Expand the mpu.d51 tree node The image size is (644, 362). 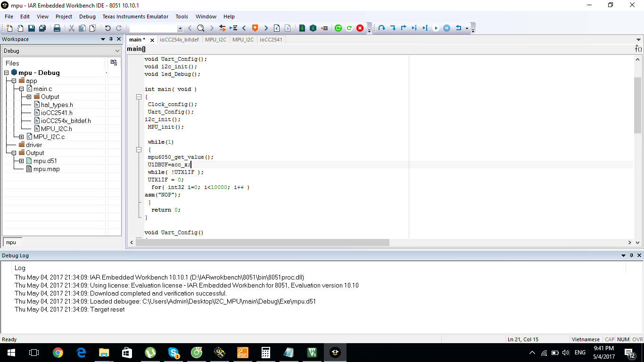click(x=22, y=161)
